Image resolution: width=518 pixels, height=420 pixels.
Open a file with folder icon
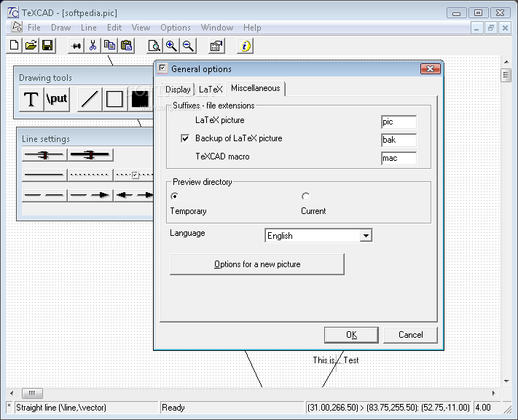pos(31,46)
